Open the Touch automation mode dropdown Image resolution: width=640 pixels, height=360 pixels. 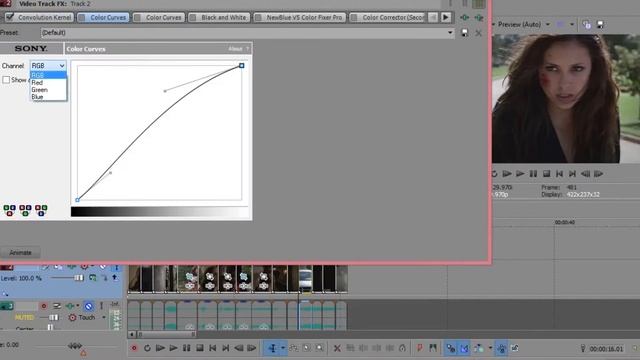tap(104, 317)
